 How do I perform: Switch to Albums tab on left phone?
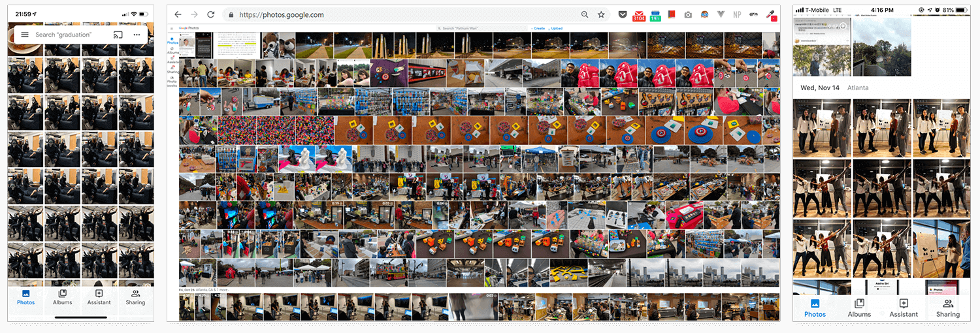[x=62, y=297]
